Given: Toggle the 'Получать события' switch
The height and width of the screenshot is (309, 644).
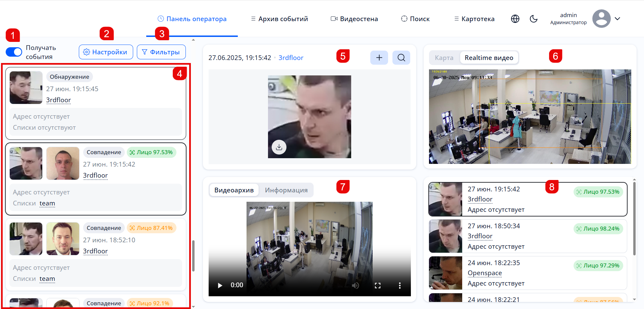Looking at the screenshot, I should coord(14,52).
